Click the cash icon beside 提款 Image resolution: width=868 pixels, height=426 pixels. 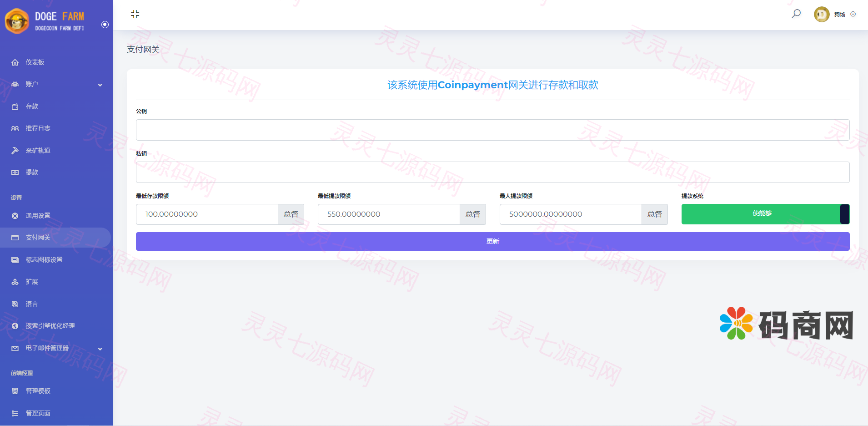15,172
